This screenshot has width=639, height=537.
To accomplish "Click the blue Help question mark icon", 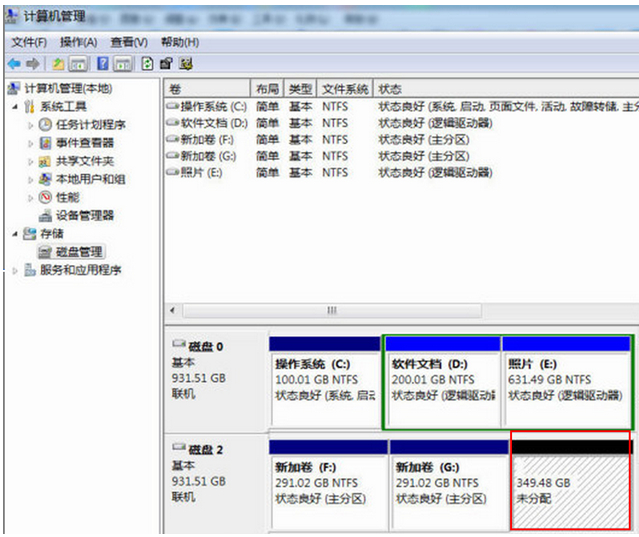I will (102, 63).
